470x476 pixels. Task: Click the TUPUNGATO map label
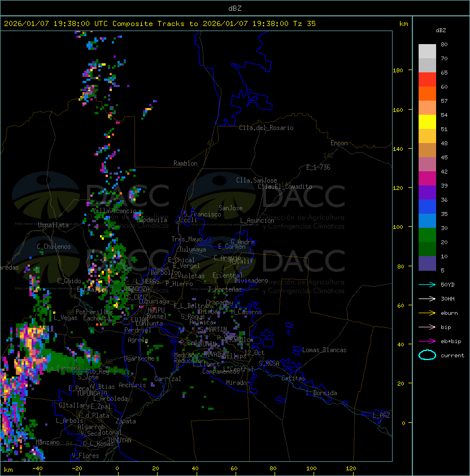(x=92, y=393)
